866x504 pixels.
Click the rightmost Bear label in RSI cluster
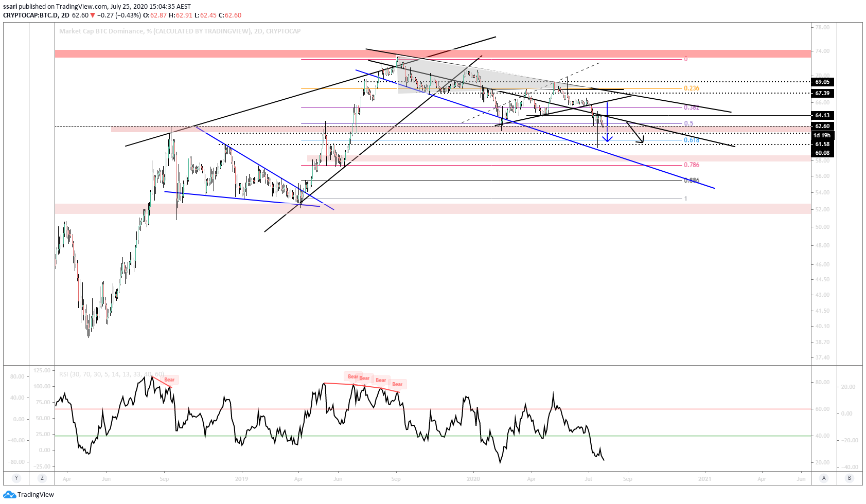click(397, 384)
